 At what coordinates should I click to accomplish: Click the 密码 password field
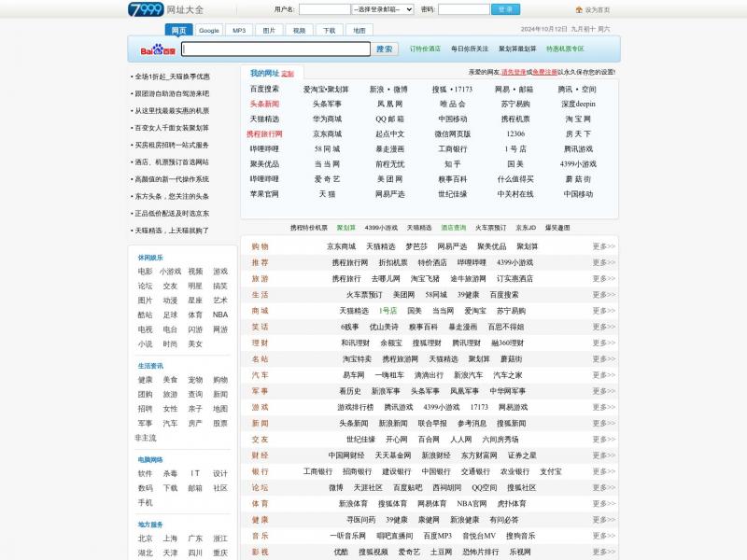[x=463, y=9]
